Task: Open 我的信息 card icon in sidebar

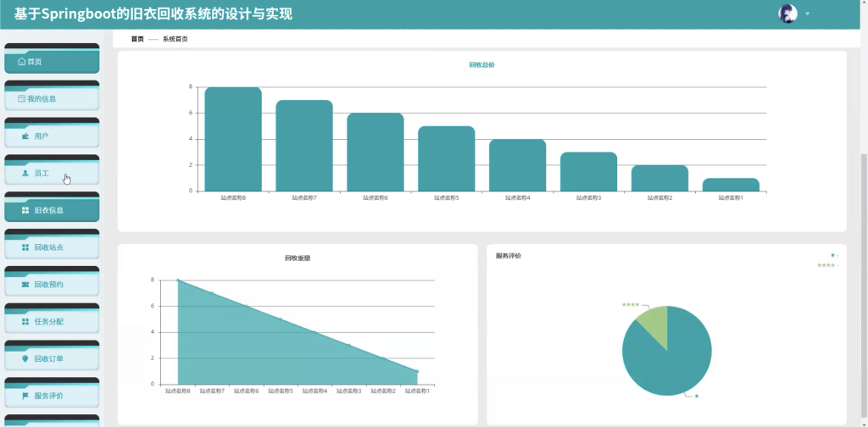Action: point(21,98)
